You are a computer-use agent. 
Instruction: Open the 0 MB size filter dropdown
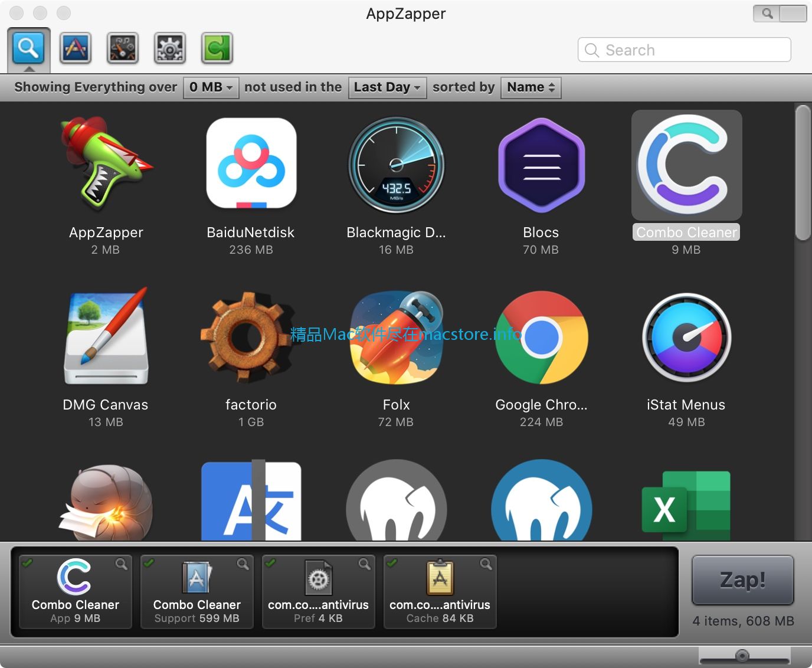click(x=211, y=87)
